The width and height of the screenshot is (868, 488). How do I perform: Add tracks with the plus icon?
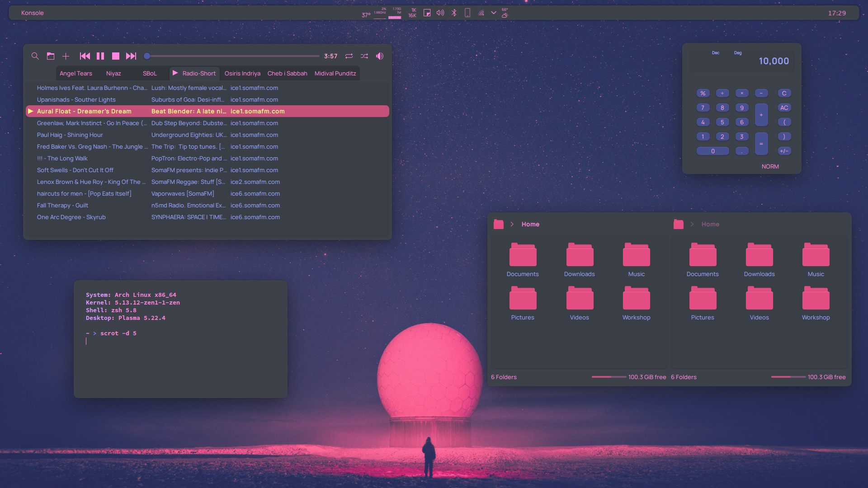pyautogui.click(x=66, y=56)
